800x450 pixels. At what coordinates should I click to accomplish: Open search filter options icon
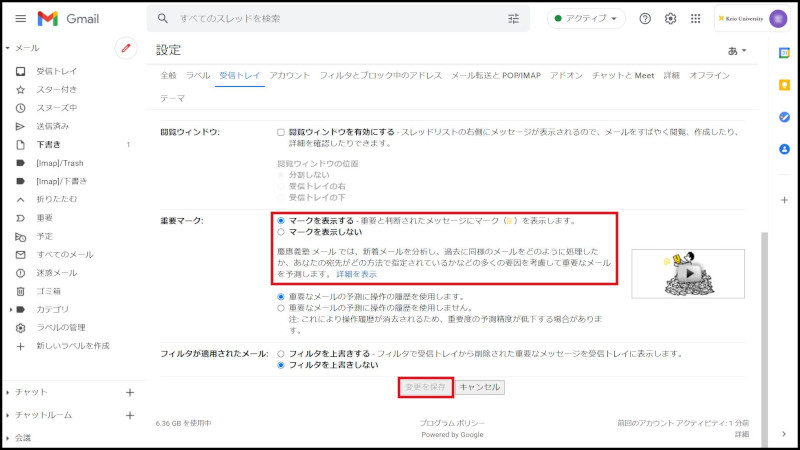pos(514,19)
